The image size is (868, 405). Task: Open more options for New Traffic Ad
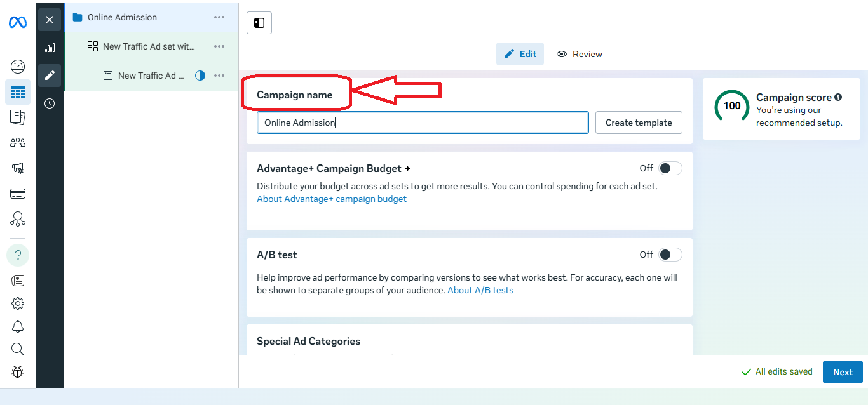[219, 76]
